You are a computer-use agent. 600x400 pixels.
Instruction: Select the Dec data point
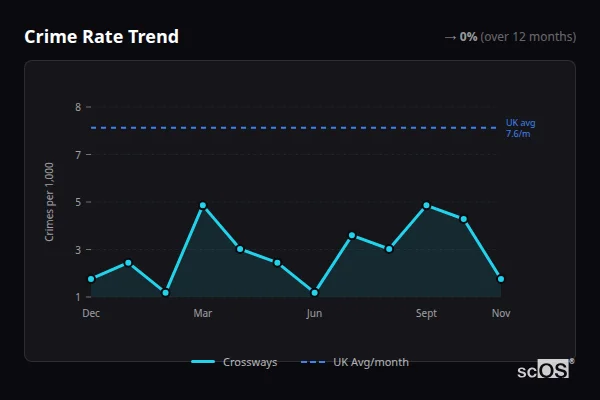(91, 279)
